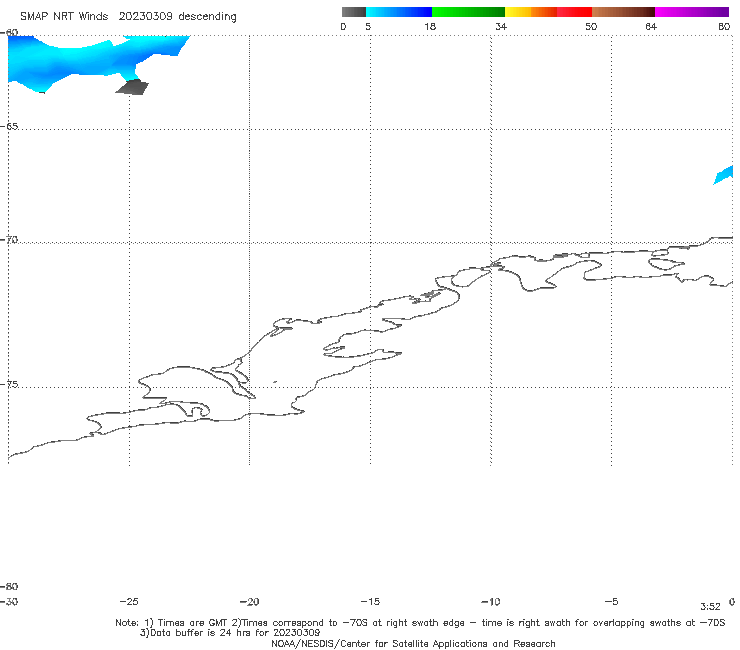Click the title 'SMAP NRT Winds 20230309 descending'
Screen dimensions: 740x650
128,17
